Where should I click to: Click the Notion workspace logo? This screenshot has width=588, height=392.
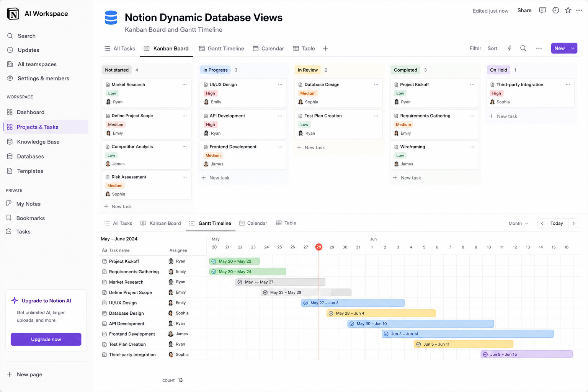[x=13, y=14]
